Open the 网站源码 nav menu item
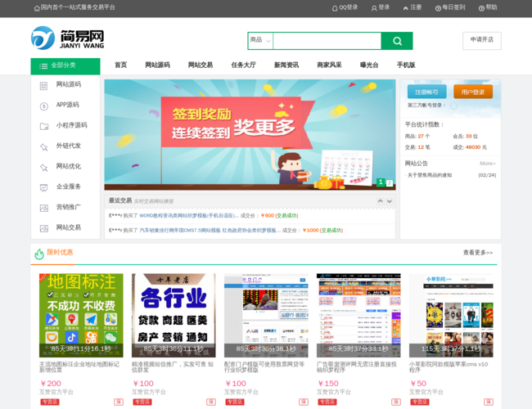Image resolution: width=532 pixels, height=409 pixels. point(157,65)
